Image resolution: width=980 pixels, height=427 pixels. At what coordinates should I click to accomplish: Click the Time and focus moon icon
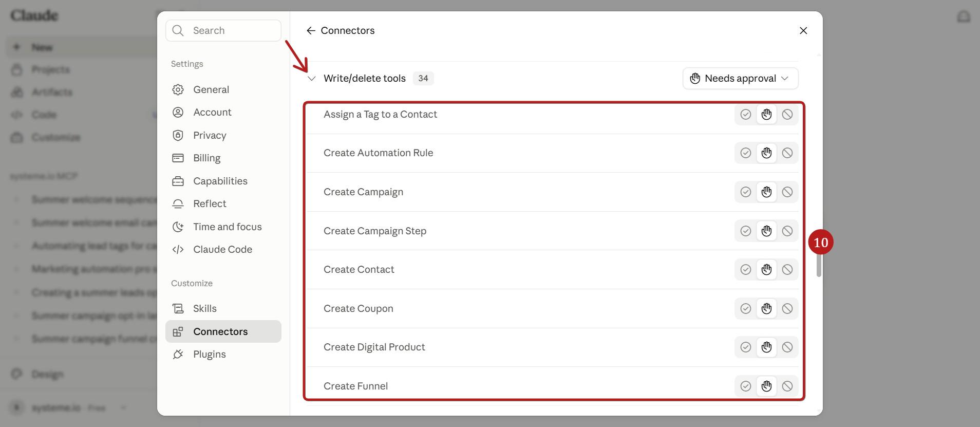[x=178, y=227]
